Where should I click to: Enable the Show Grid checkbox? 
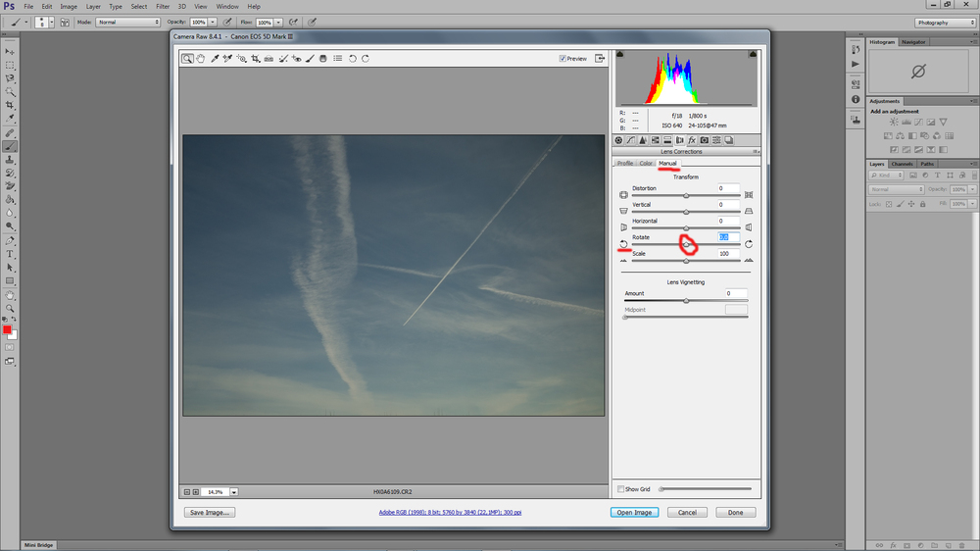pos(620,489)
